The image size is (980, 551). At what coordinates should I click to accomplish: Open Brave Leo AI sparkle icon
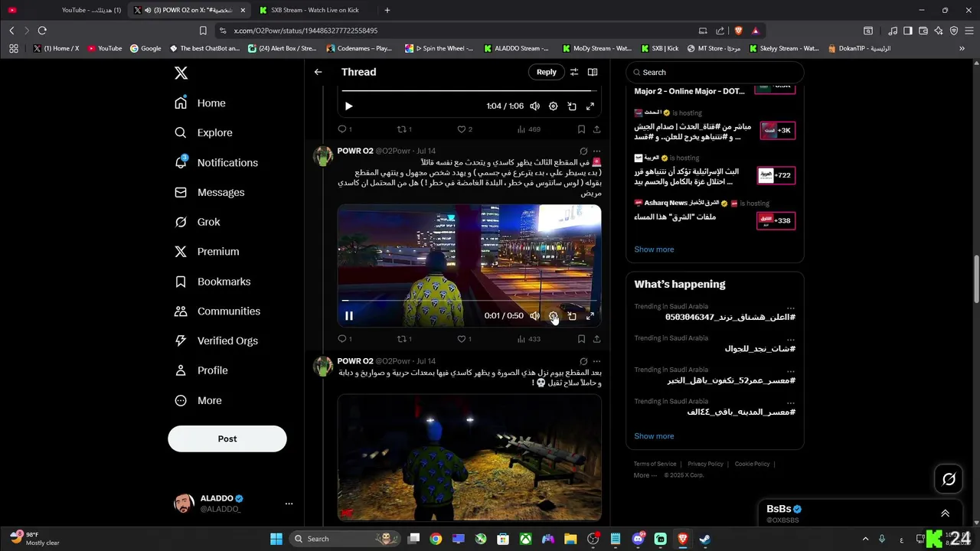(x=939, y=31)
